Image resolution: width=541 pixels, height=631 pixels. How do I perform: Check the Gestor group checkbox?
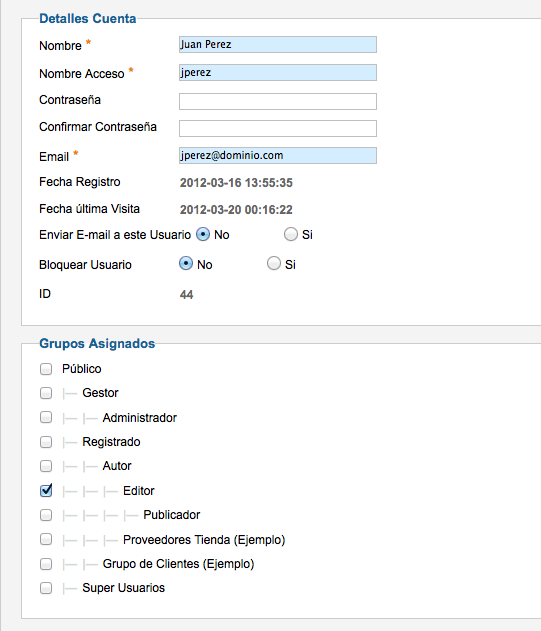pos(46,393)
